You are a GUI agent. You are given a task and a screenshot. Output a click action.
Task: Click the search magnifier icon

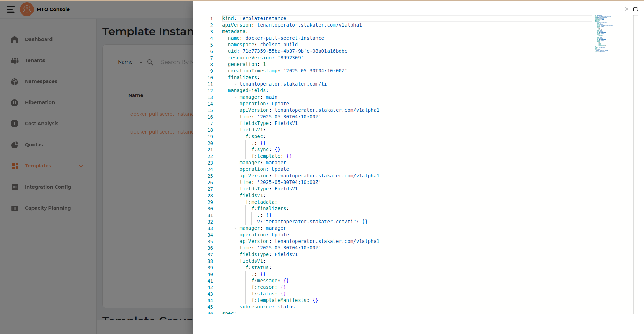[150, 62]
